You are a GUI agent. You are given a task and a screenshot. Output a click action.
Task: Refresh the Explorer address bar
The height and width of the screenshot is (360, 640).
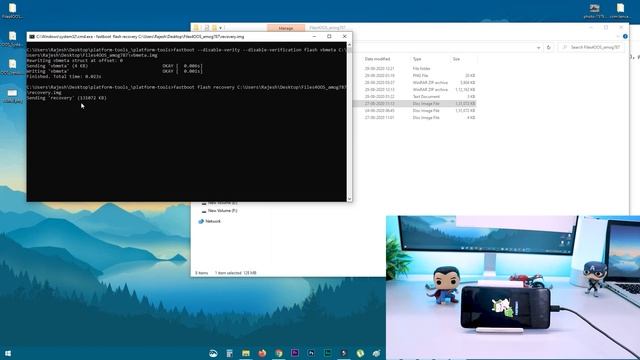point(549,48)
